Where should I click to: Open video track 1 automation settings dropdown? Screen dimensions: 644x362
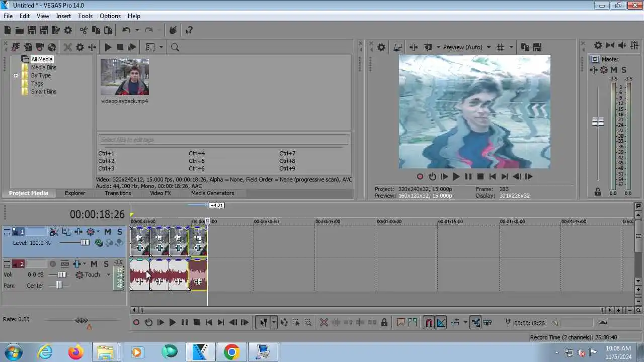tap(98, 232)
